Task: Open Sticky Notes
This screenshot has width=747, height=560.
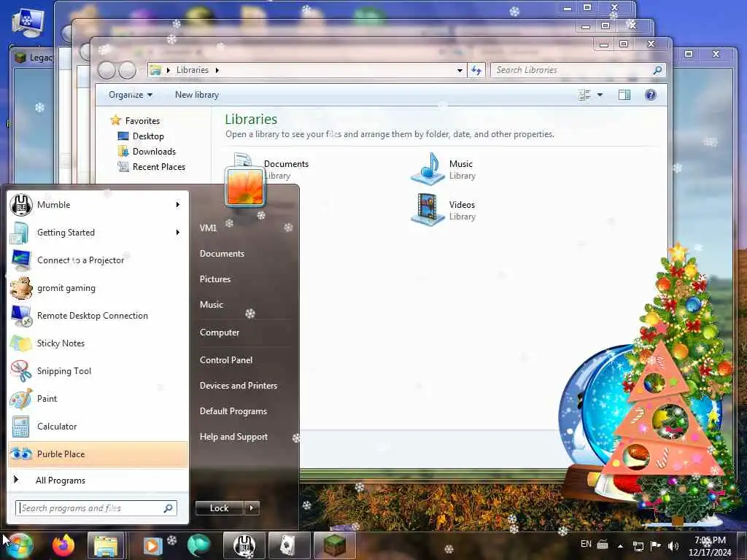Action: (98, 343)
